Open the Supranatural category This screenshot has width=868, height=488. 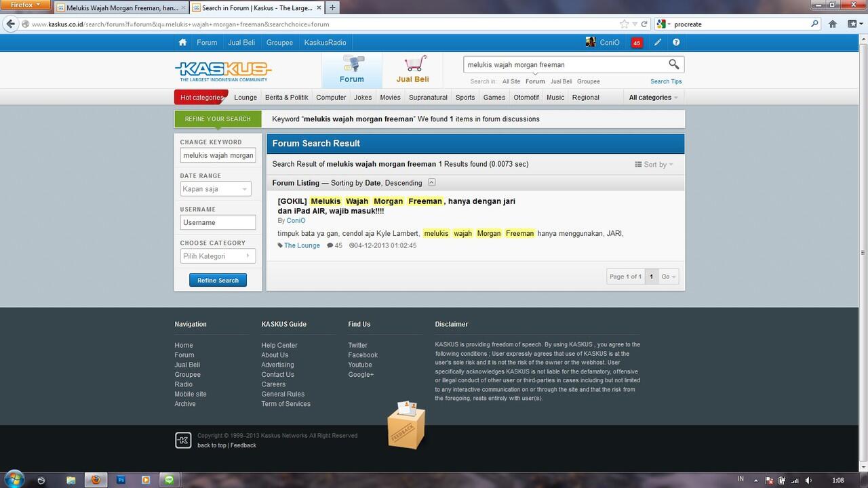[428, 97]
